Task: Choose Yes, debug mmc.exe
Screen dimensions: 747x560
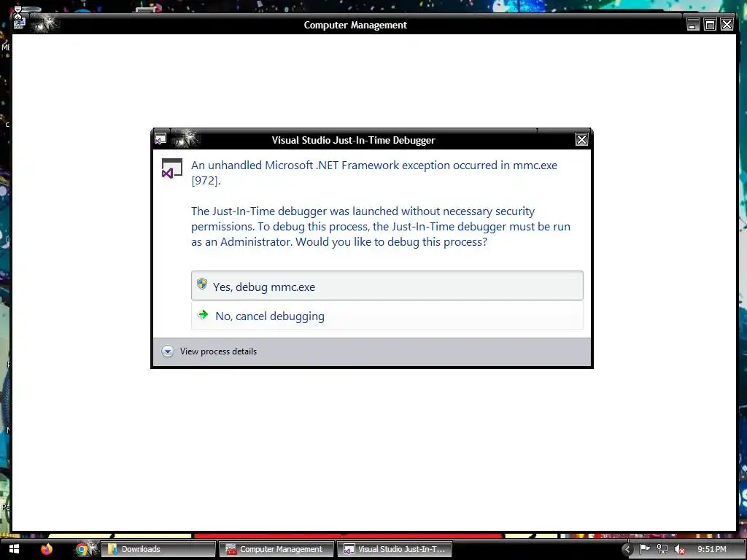Action: point(387,286)
